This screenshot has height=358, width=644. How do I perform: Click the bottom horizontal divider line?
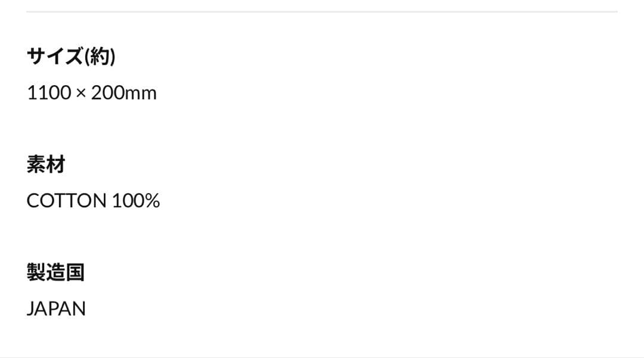coord(322,357)
